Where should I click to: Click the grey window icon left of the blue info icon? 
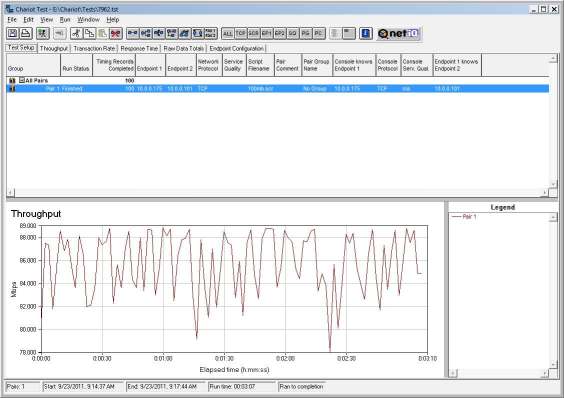(x=349, y=33)
